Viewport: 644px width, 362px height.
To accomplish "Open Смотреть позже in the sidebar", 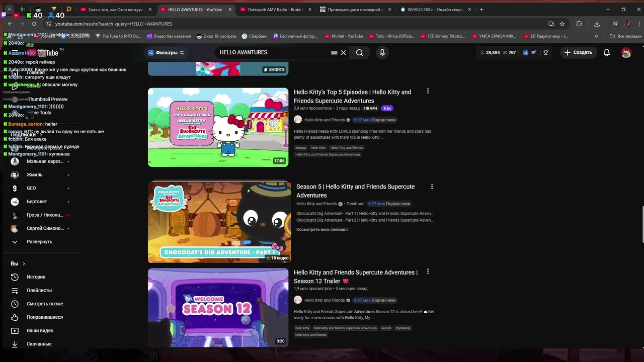I will tap(45, 304).
